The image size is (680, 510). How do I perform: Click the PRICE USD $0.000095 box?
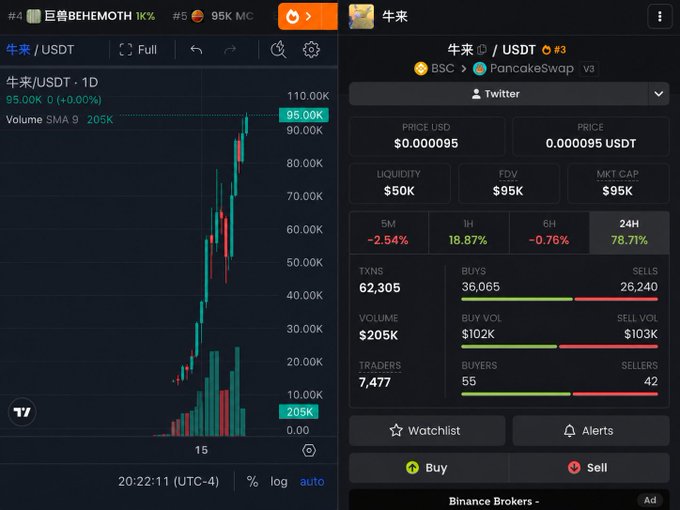click(427, 136)
